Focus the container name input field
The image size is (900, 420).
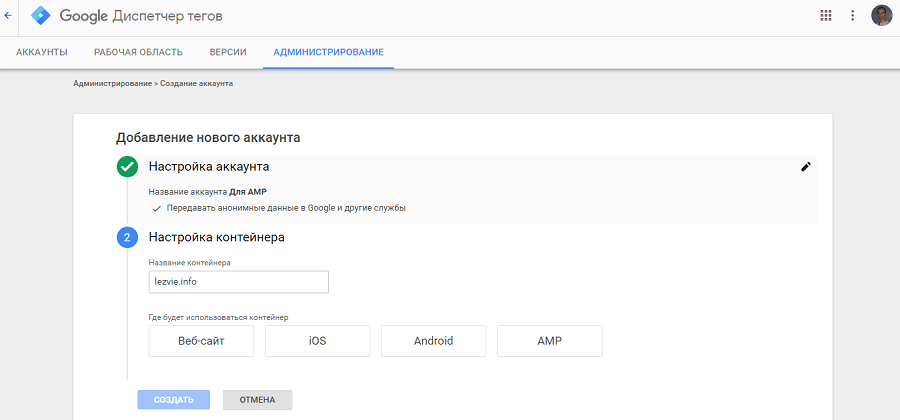coord(238,282)
